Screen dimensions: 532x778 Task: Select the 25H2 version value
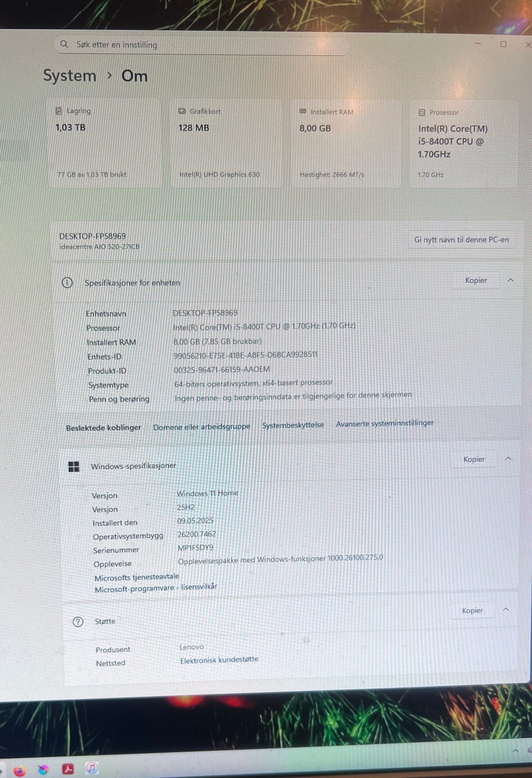coord(186,507)
